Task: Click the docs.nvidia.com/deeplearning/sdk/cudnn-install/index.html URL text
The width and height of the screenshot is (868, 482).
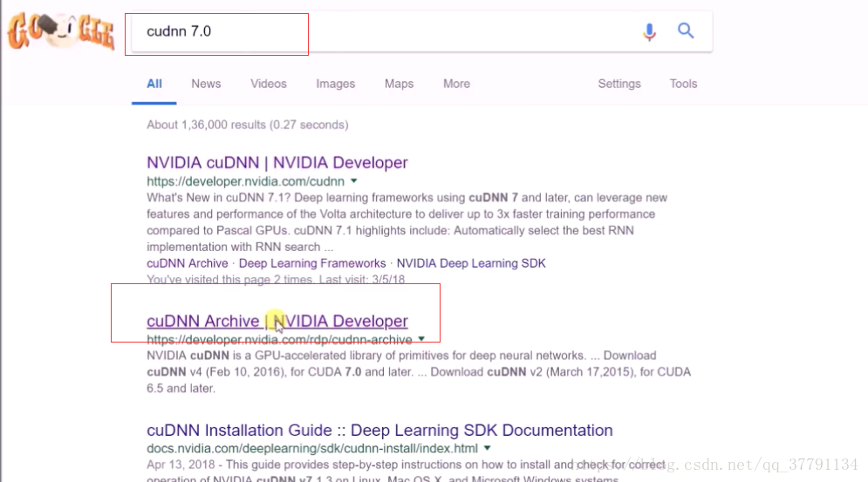Action: pyautogui.click(x=312, y=449)
